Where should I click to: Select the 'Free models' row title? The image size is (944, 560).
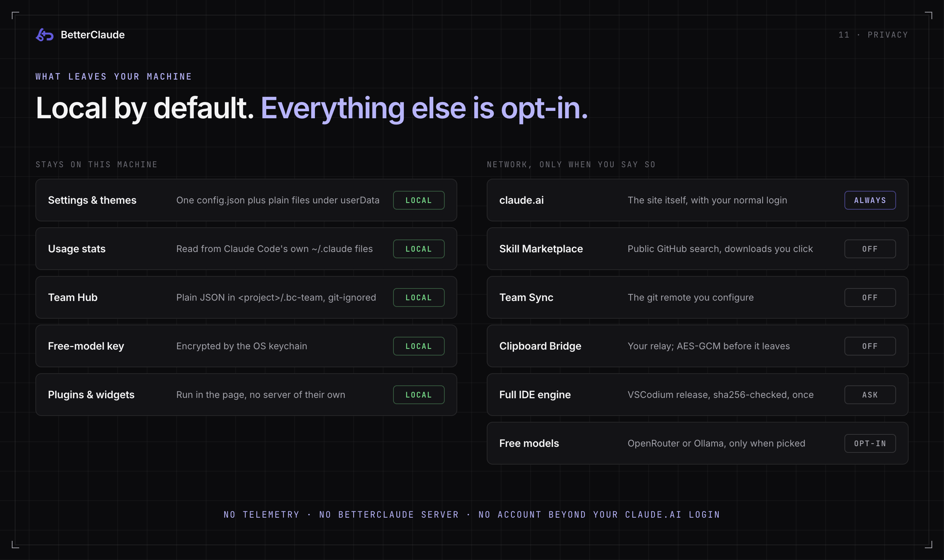pos(529,444)
